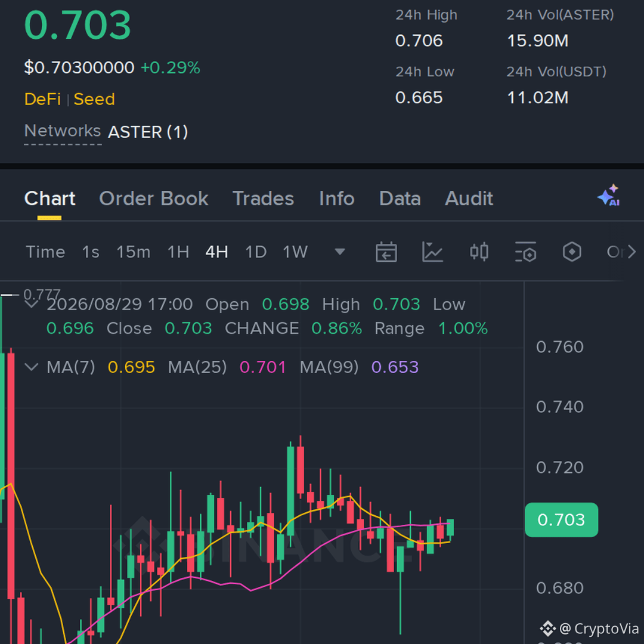Click ASTER (1) network value
The width and height of the screenshot is (644, 644).
148,132
